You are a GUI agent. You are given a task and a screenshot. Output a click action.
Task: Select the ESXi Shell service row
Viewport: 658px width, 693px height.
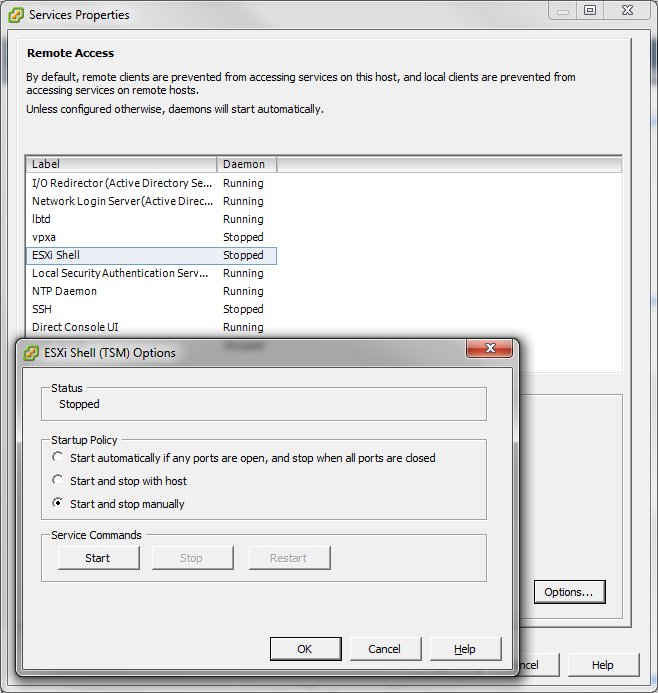tap(152, 255)
